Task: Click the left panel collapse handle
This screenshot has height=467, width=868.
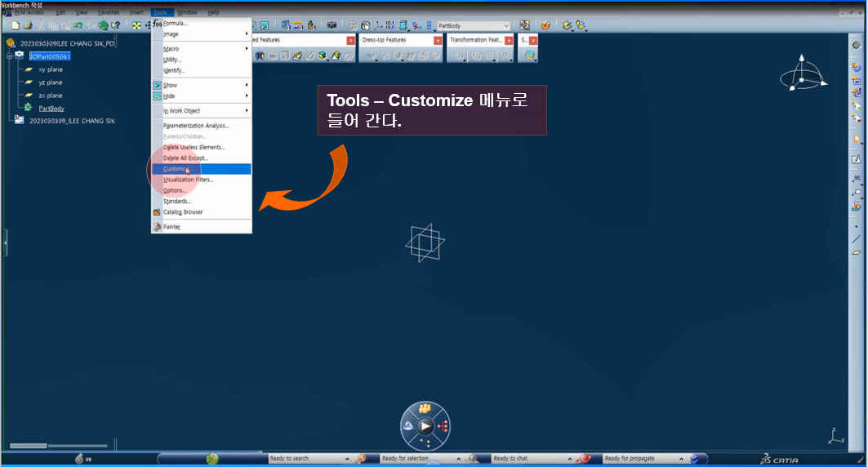Action: pyautogui.click(x=5, y=243)
